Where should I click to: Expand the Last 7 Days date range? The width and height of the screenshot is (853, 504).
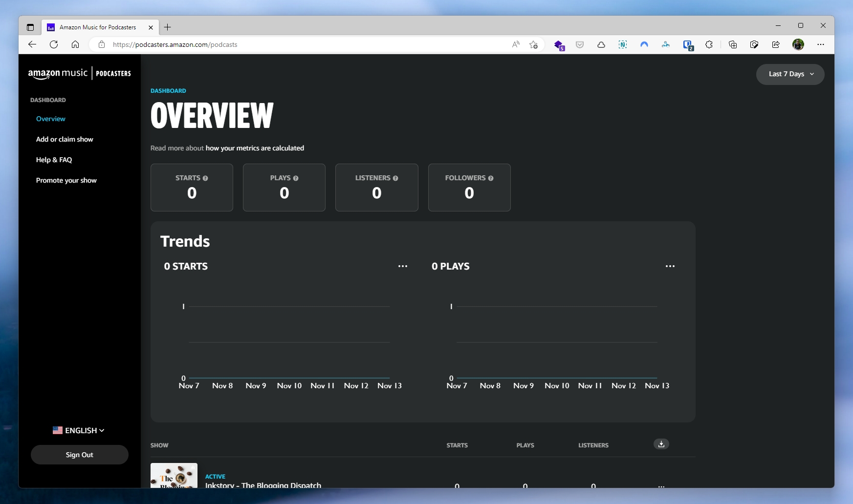[x=790, y=74]
